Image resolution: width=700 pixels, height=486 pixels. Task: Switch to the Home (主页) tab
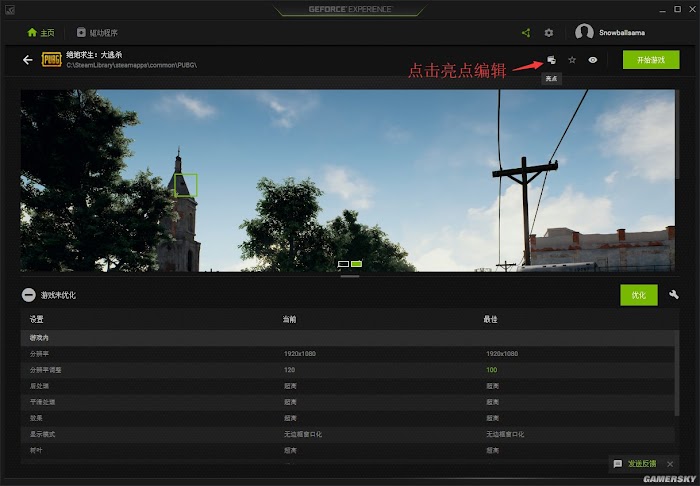coord(41,33)
